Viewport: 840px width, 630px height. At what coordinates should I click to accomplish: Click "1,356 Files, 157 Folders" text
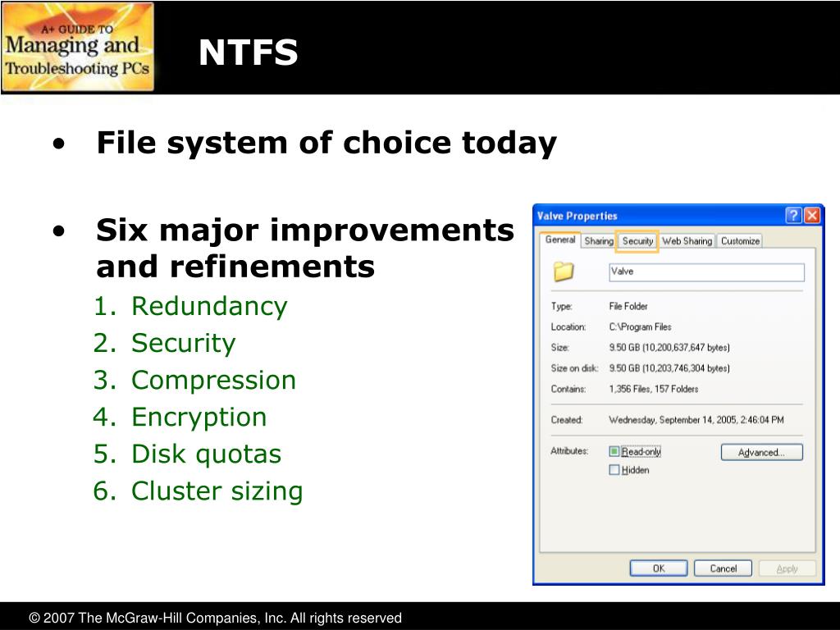point(654,389)
